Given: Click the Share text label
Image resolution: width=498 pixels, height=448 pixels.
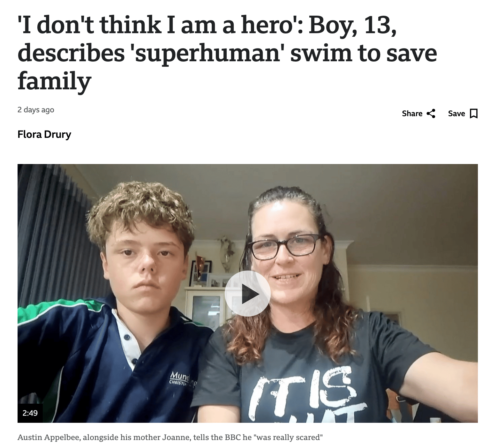Looking at the screenshot, I should (412, 114).
